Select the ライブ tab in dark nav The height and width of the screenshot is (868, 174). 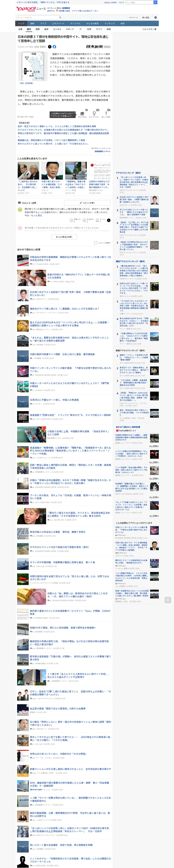(43, 24)
